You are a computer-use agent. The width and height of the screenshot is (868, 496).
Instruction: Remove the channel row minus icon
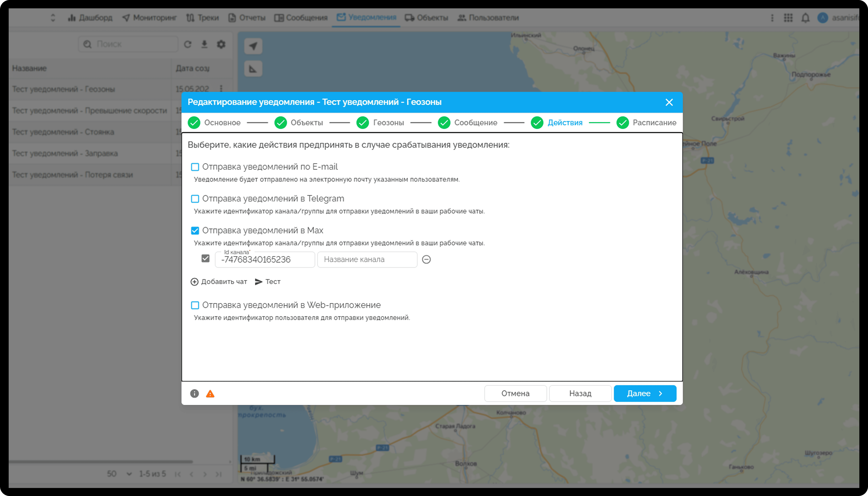[x=426, y=260]
